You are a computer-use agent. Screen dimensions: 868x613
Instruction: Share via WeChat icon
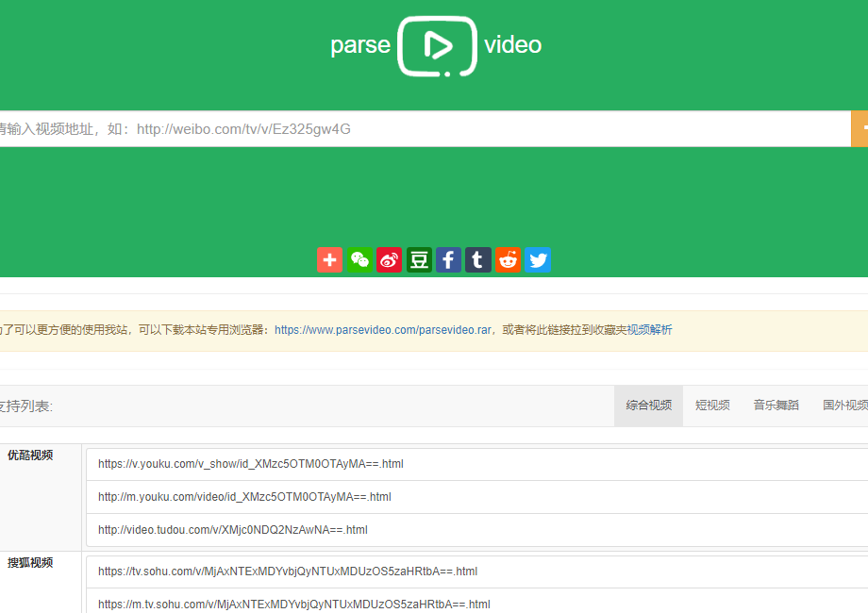pyautogui.click(x=359, y=259)
